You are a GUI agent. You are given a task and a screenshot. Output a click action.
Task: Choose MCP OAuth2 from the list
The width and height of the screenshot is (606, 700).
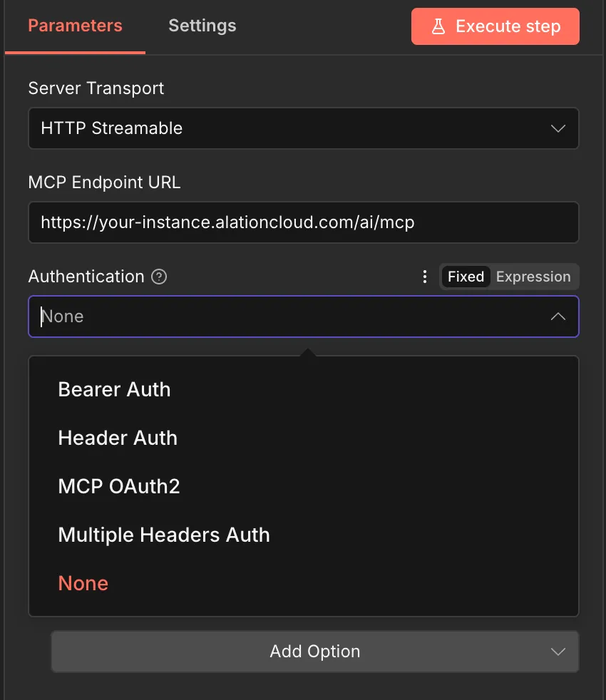(x=118, y=486)
